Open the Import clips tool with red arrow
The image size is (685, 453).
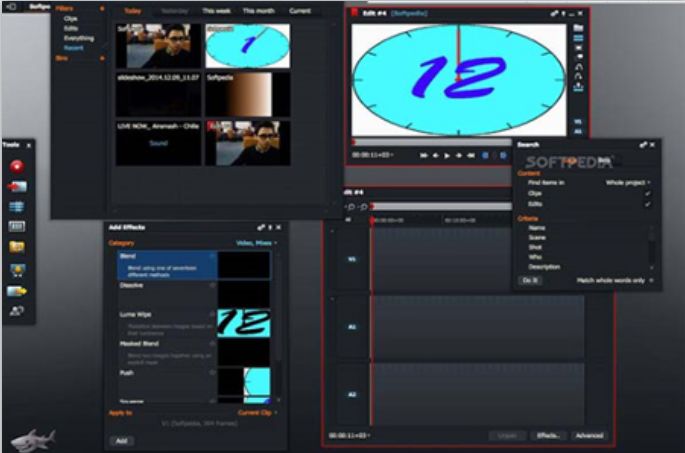pyautogui.click(x=17, y=187)
